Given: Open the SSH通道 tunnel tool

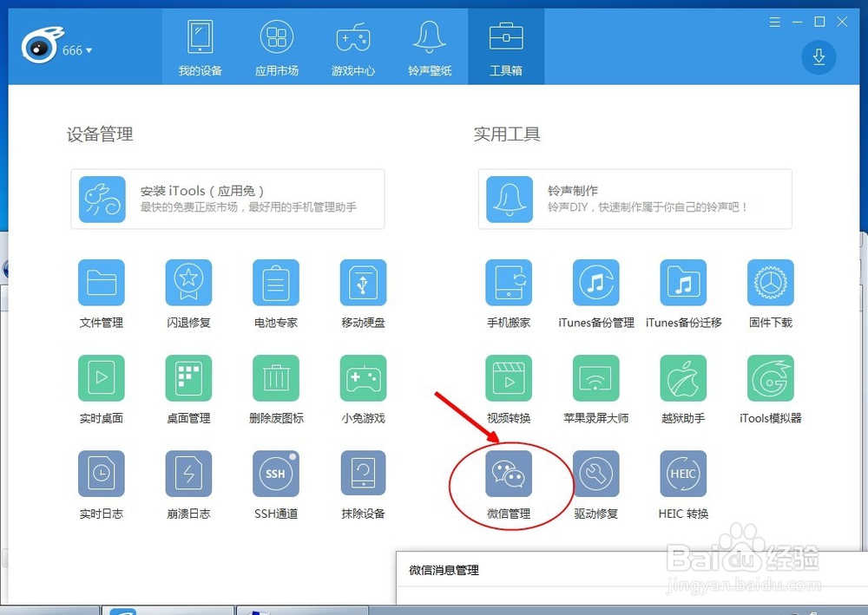Looking at the screenshot, I should coord(276,474).
